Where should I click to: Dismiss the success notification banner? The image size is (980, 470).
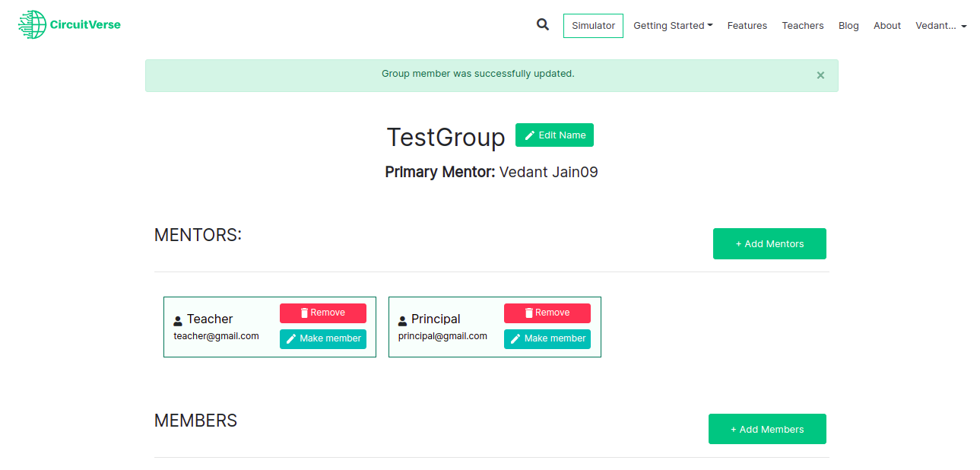(820, 75)
